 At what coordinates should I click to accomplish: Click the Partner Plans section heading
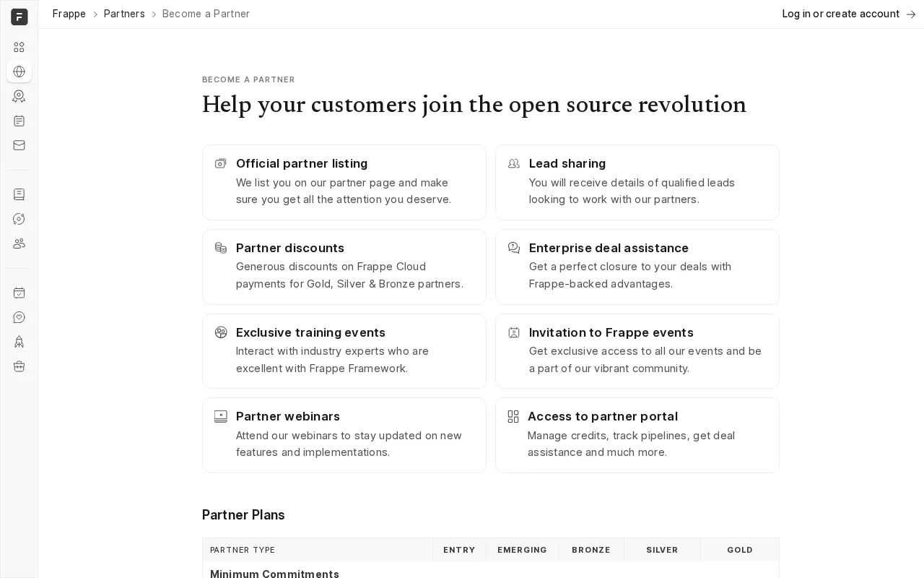[x=243, y=515]
